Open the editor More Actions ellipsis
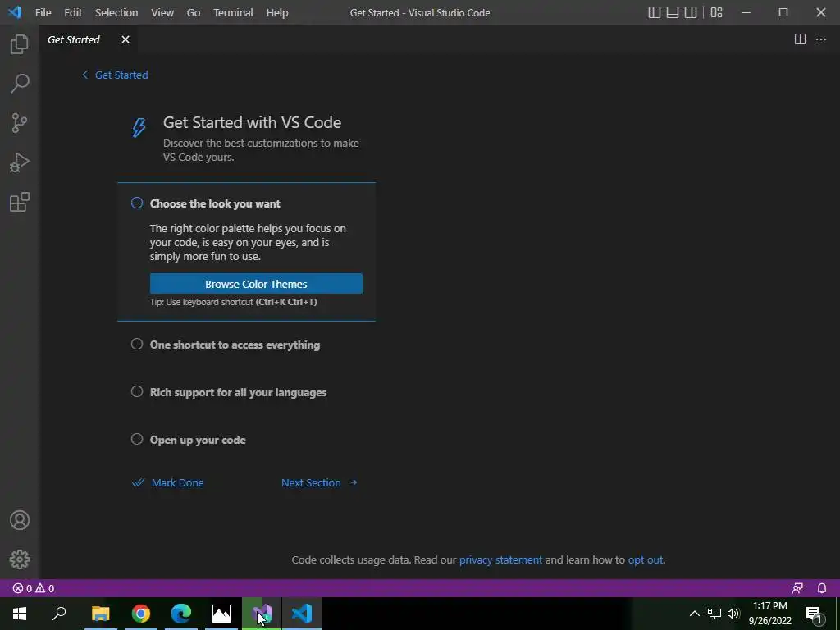Viewport: 840px width, 630px height. point(820,39)
